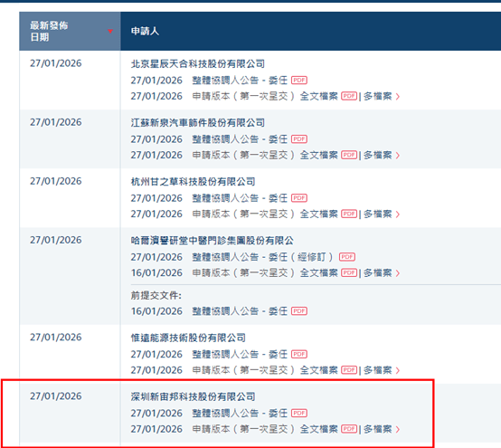Click 整體協調人公告 - 委任 link for 江蘇新泉汽車飾件
Screen dimensions: 501x448
coord(240,139)
